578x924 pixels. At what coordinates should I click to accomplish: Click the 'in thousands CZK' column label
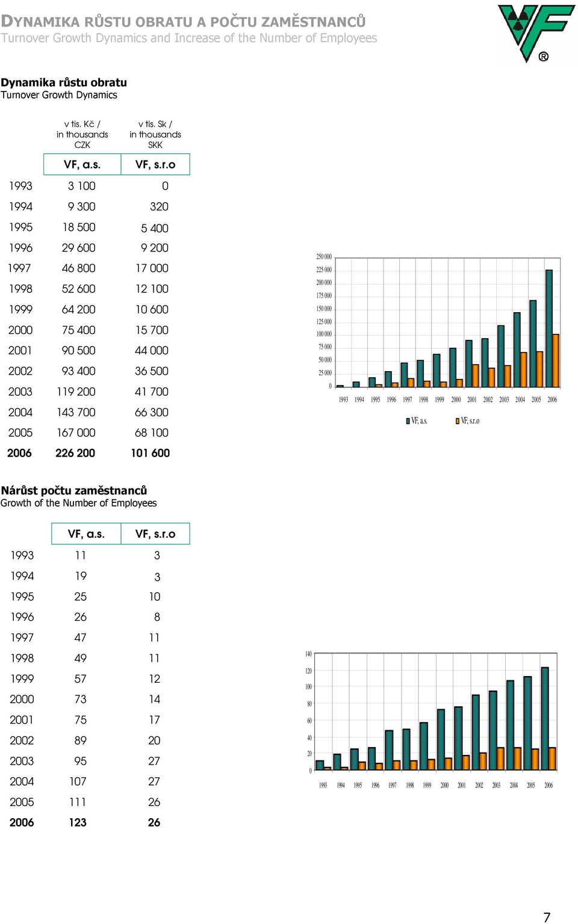click(x=82, y=140)
